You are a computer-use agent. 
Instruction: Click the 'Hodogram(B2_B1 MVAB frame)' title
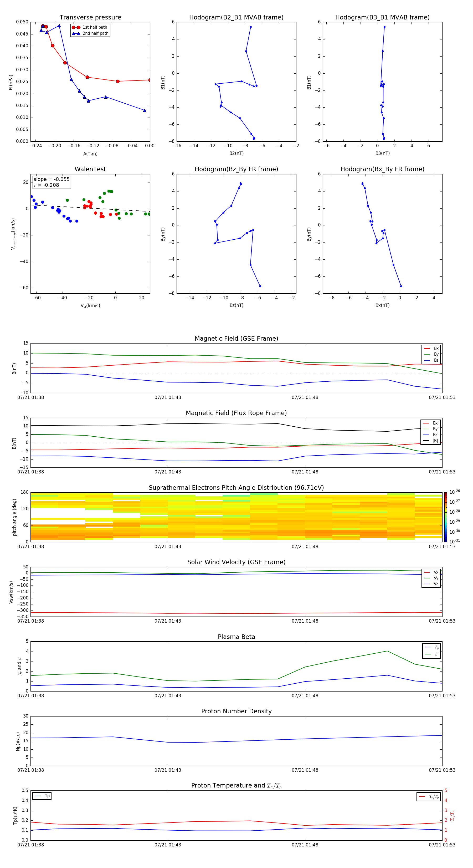[x=236, y=17]
